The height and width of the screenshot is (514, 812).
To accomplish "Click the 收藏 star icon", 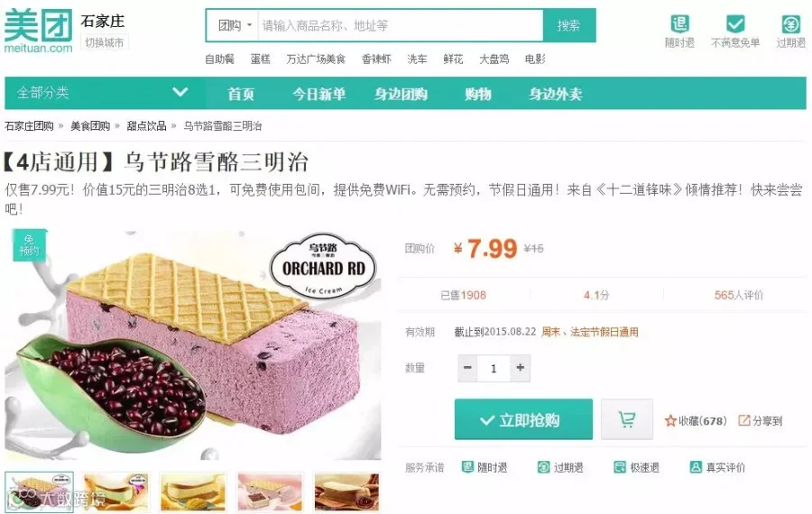I will point(670,421).
